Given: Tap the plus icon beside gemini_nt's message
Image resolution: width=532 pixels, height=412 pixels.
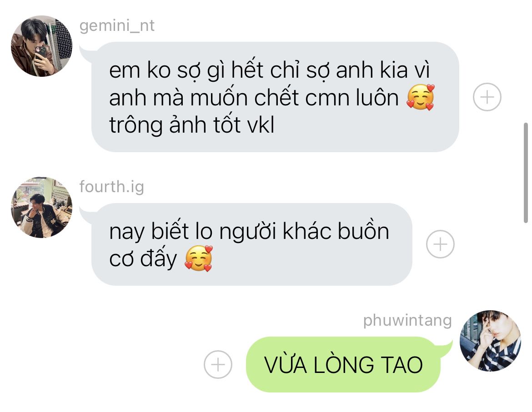Looking at the screenshot, I should 487,97.
